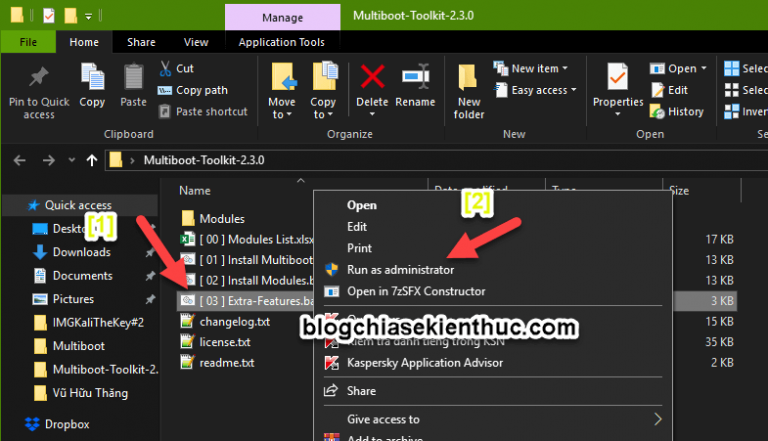Select Open in 7zSFX Constructor
Viewport: 768px width, 441px height.
[x=415, y=291]
